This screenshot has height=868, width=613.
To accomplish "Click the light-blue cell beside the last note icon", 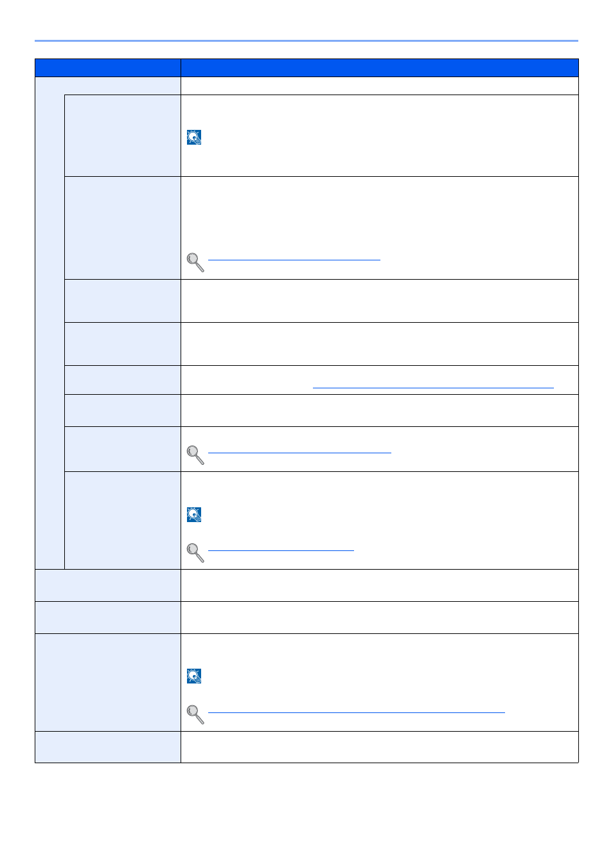I will tap(108, 682).
